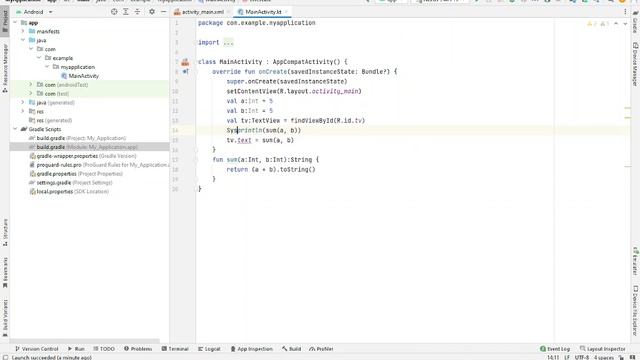Open build.gradle (Project: My_Application)

tap(78, 138)
